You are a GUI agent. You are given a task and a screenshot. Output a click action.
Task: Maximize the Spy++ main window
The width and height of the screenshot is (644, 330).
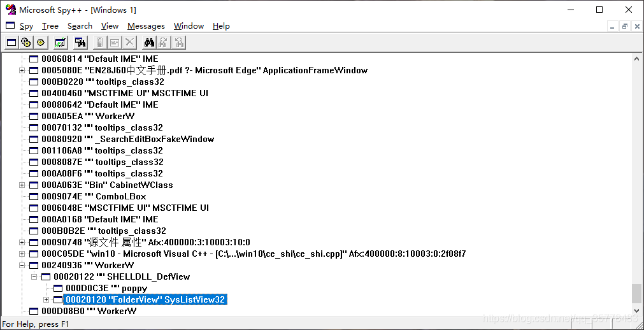click(x=599, y=10)
